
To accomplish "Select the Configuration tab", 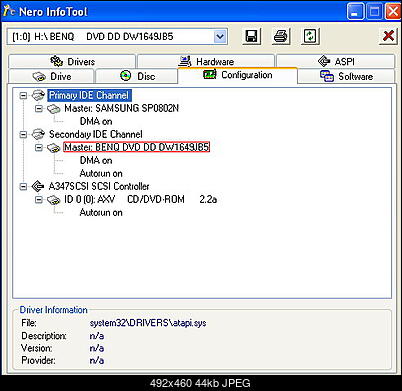I will point(237,75).
